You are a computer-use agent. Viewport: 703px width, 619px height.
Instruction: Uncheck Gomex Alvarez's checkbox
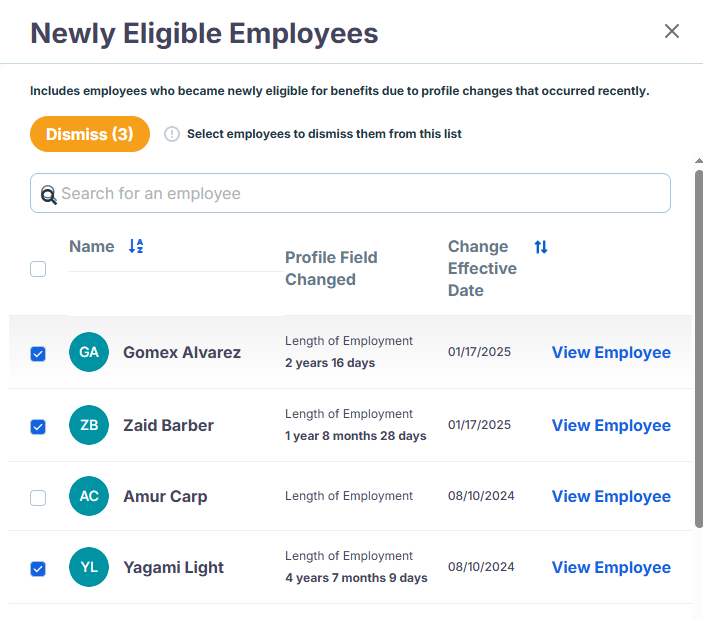coord(38,354)
